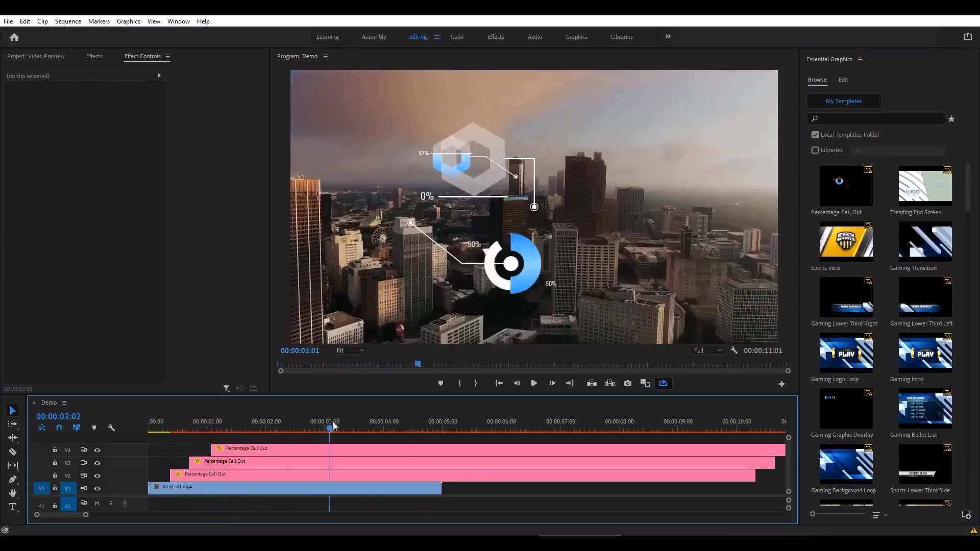Click Mark Out bracket button
Viewport: 980px width, 551px height.
(x=476, y=383)
